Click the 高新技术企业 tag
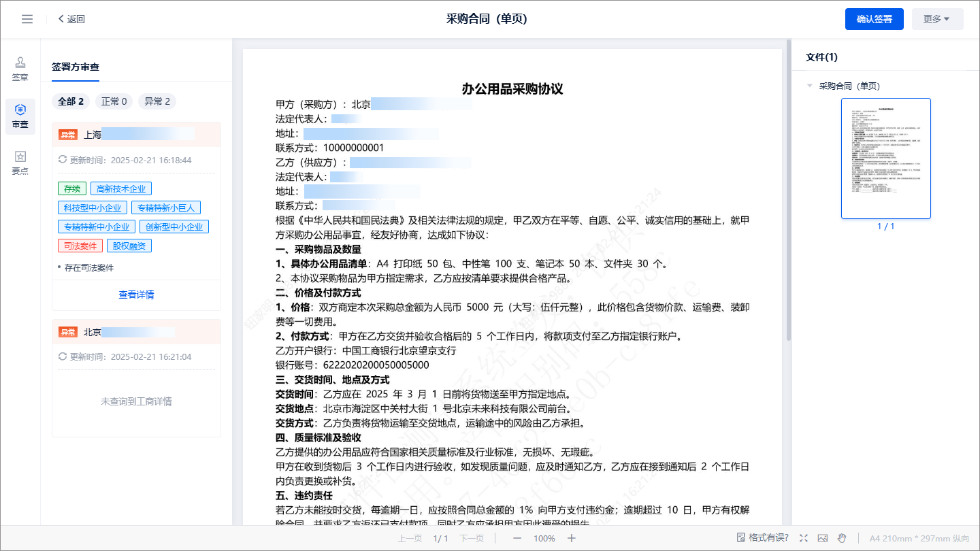980x551 pixels. coord(121,188)
